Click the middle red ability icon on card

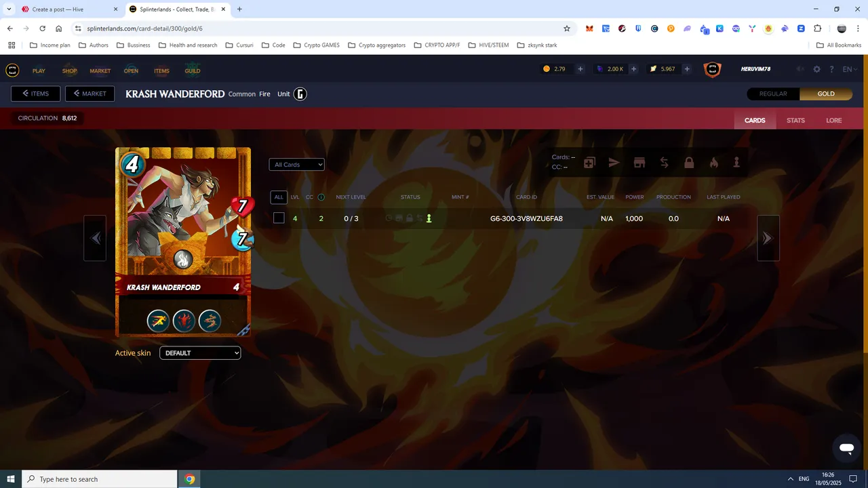[184, 321]
